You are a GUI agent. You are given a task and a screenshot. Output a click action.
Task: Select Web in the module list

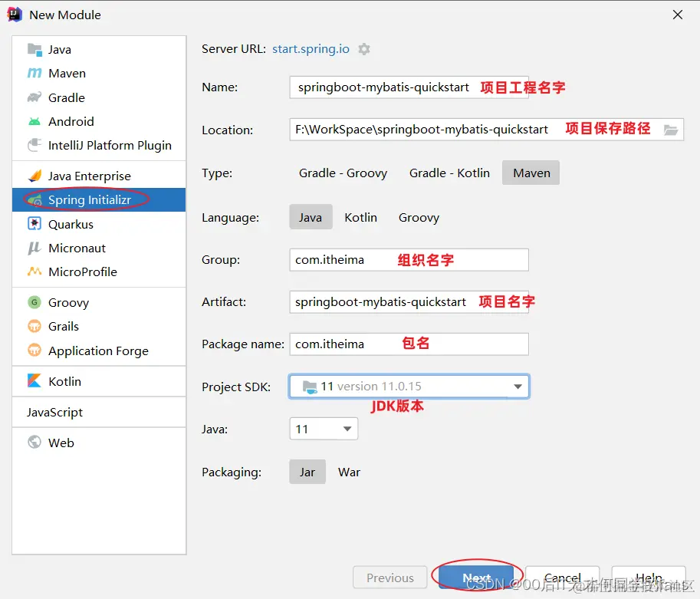click(99, 443)
